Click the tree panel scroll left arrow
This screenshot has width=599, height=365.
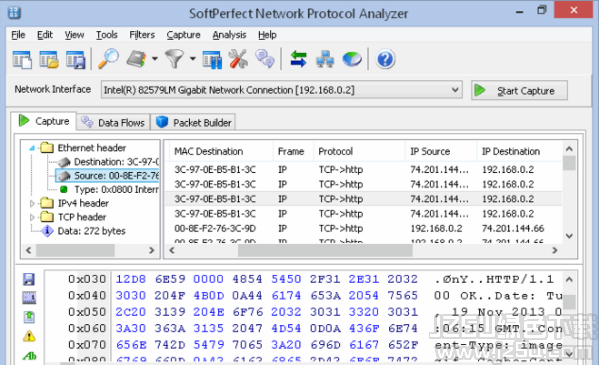click(28, 250)
